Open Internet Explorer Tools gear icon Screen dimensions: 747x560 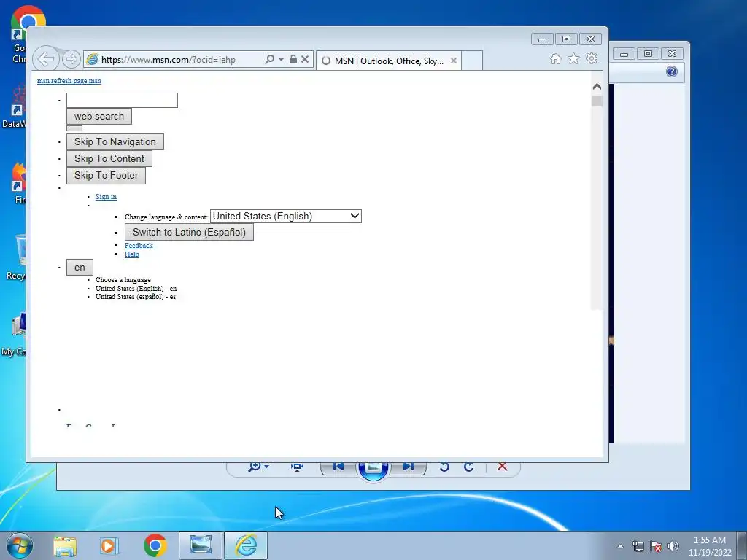tap(592, 58)
